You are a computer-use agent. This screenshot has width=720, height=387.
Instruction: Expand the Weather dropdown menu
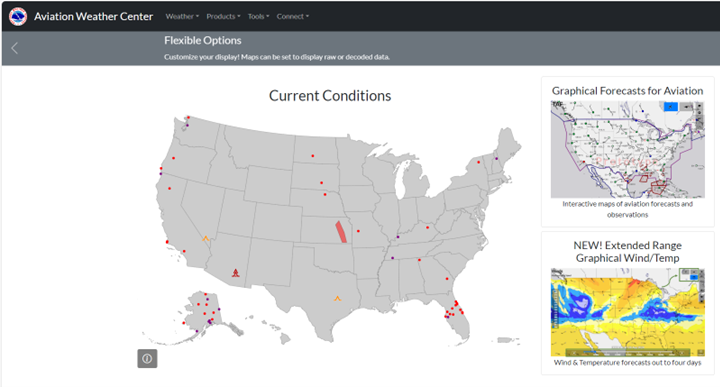pos(182,17)
